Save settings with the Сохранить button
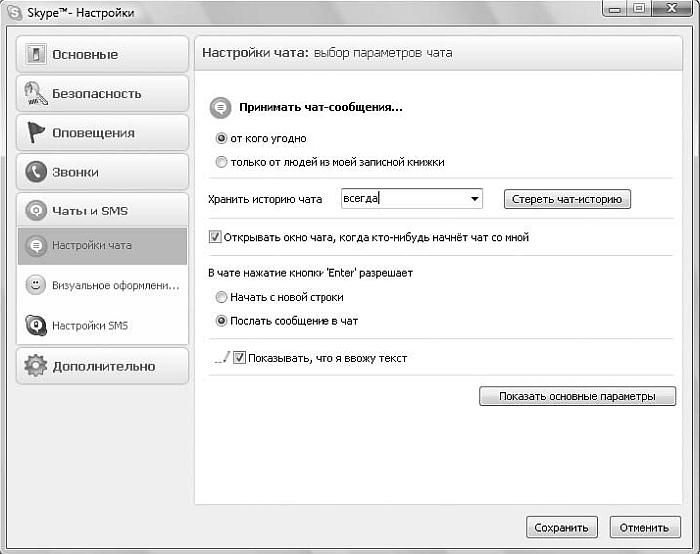The height and width of the screenshot is (554, 700). (562, 527)
